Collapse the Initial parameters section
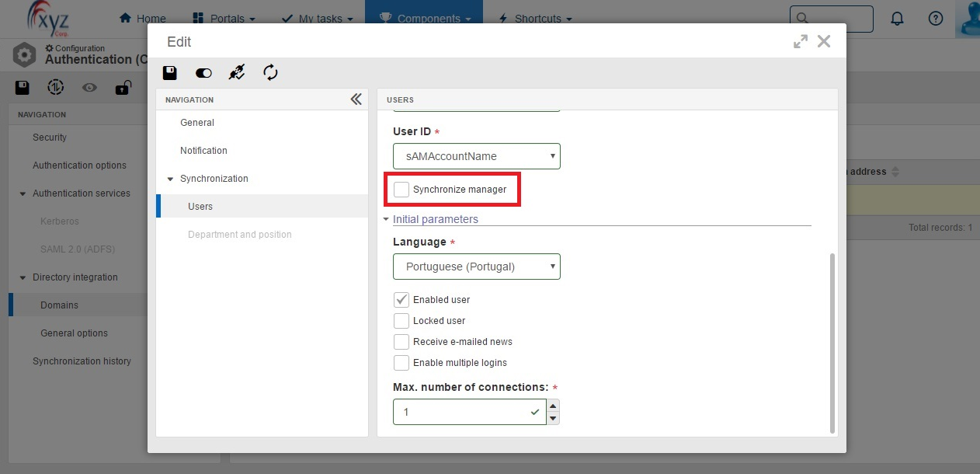The image size is (980, 474). tap(386, 220)
